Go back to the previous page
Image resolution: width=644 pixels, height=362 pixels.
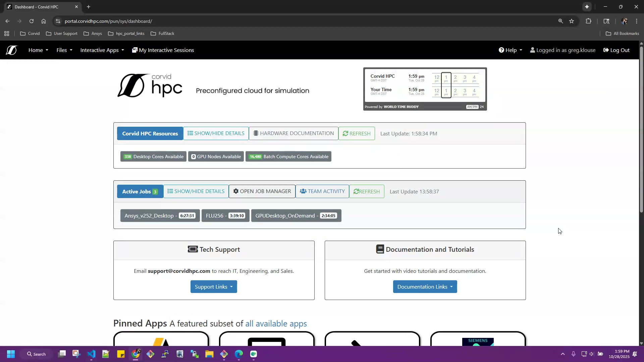[7, 21]
